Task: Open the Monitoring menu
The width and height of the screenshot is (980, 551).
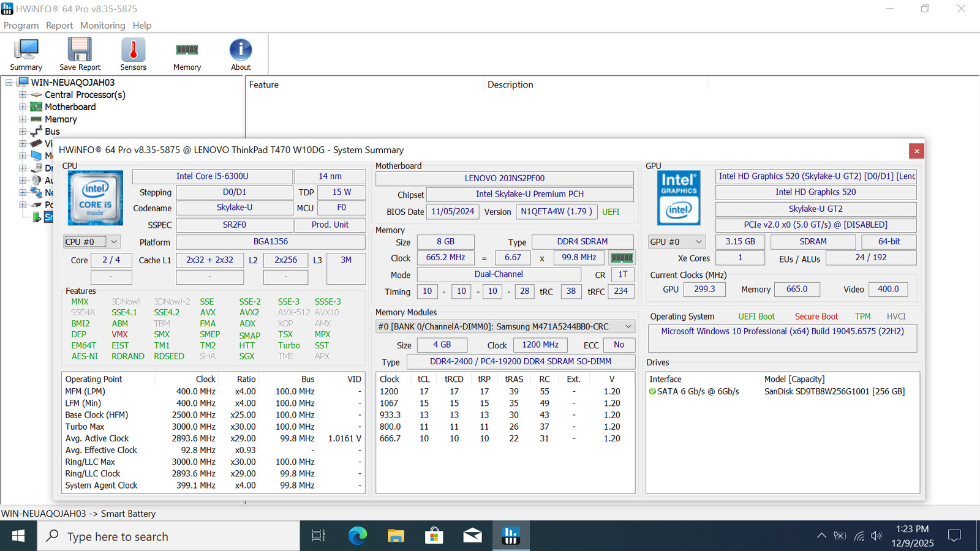Action: click(102, 25)
